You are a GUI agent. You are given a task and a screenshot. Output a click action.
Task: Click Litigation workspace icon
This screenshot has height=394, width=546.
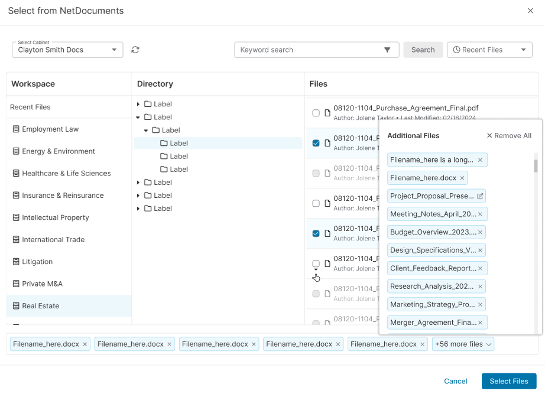[x=16, y=262]
